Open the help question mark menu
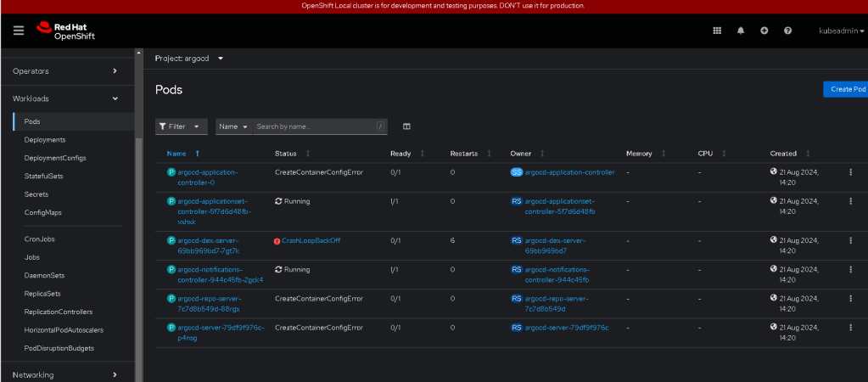Screen dimensions: 868x382 click(x=787, y=31)
